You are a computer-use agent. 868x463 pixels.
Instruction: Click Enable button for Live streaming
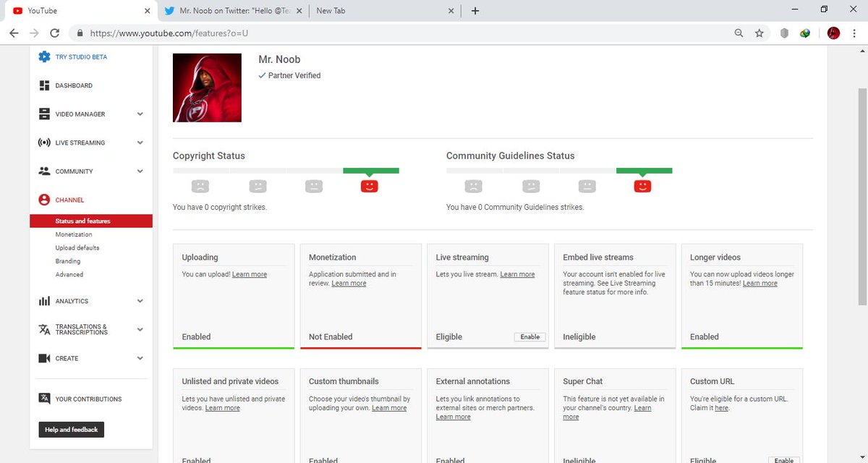coord(530,337)
